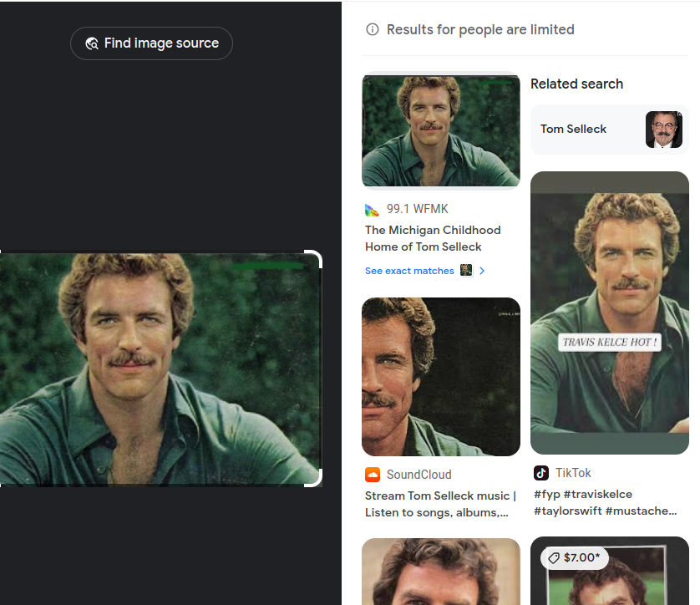Open the SoundCloud close-up face result image
This screenshot has width=700, height=605.
[x=440, y=377]
